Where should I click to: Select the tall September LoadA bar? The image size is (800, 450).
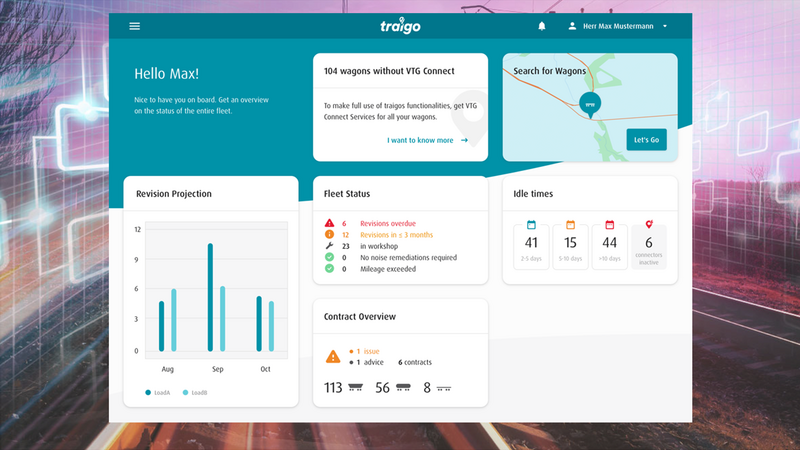210,297
